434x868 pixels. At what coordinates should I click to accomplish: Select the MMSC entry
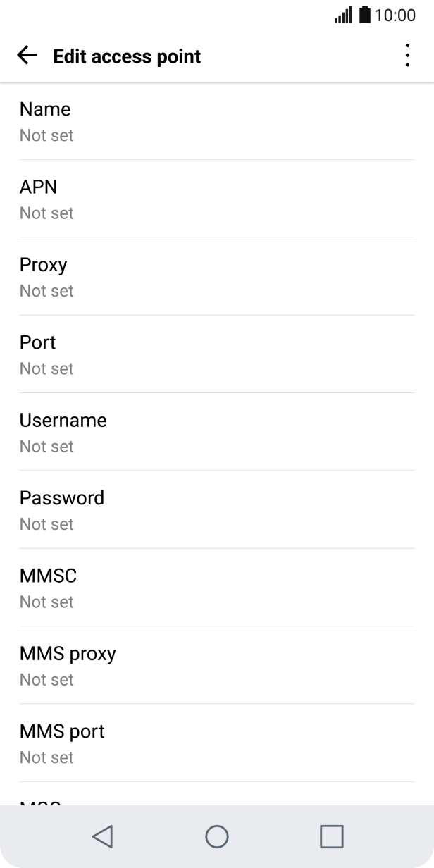click(x=217, y=588)
